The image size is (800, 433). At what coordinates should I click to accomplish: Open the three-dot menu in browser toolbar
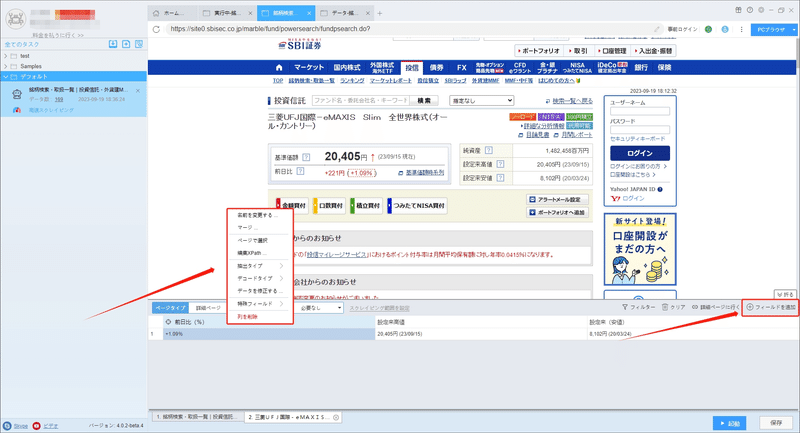[741, 29]
